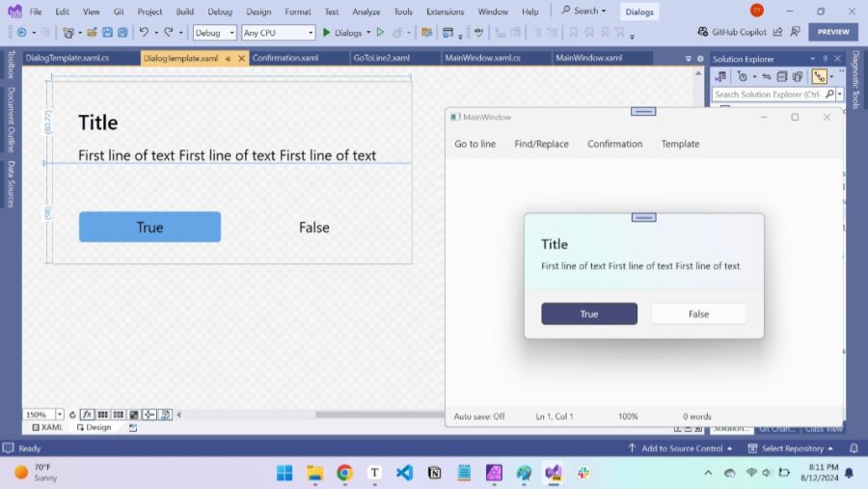
Task: Undo the last action via toolbar
Action: 144,32
